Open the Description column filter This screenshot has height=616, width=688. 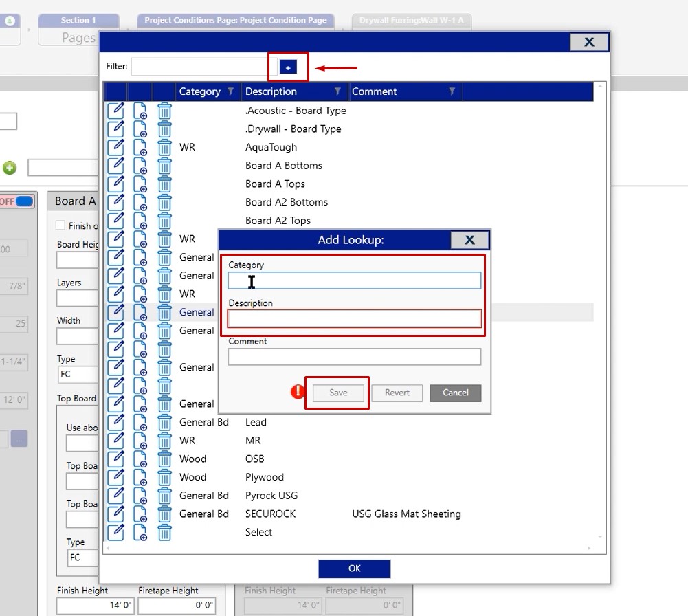click(x=337, y=91)
